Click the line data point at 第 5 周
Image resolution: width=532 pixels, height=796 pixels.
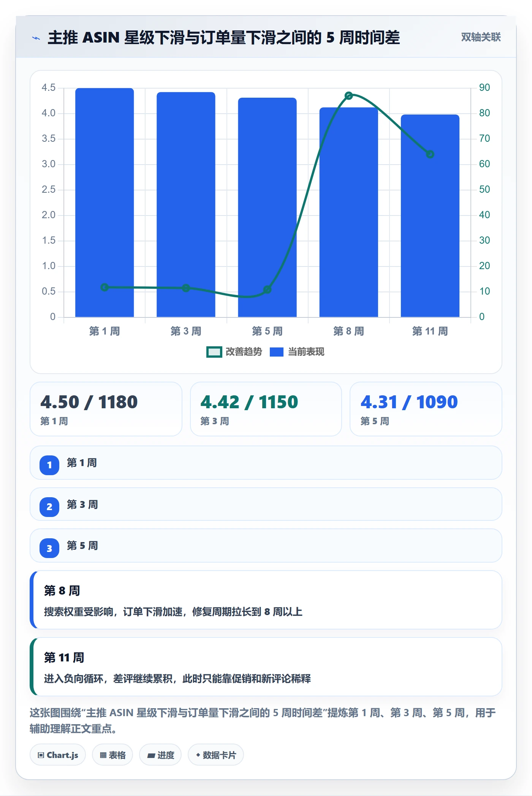coord(267,290)
